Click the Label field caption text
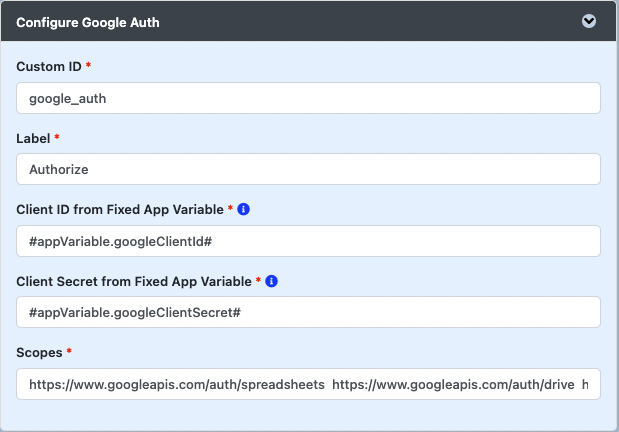 pos(33,138)
